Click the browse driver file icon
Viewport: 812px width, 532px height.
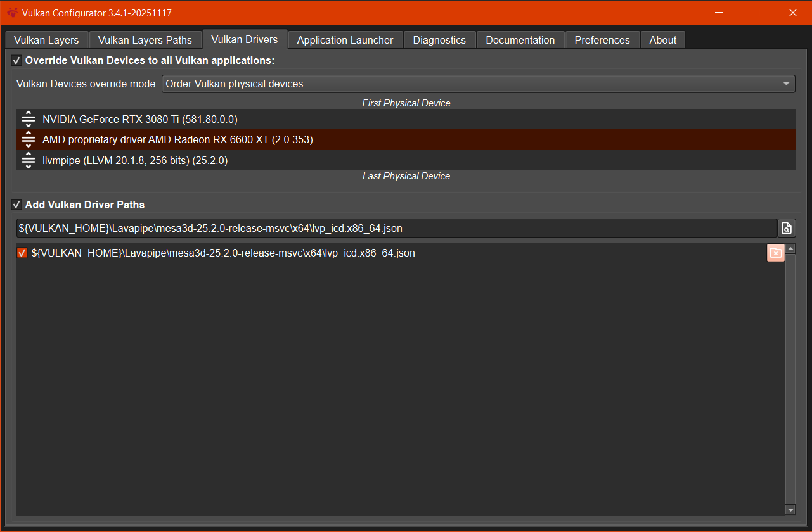787,228
